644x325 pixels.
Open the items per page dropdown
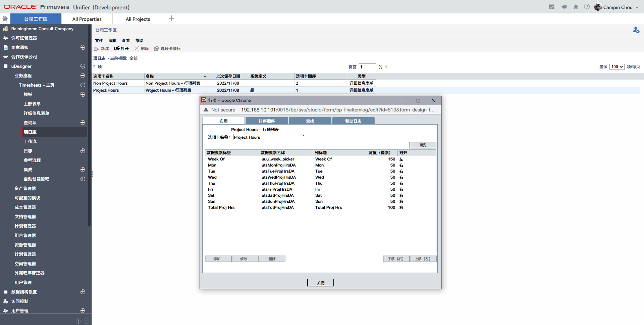(617, 67)
